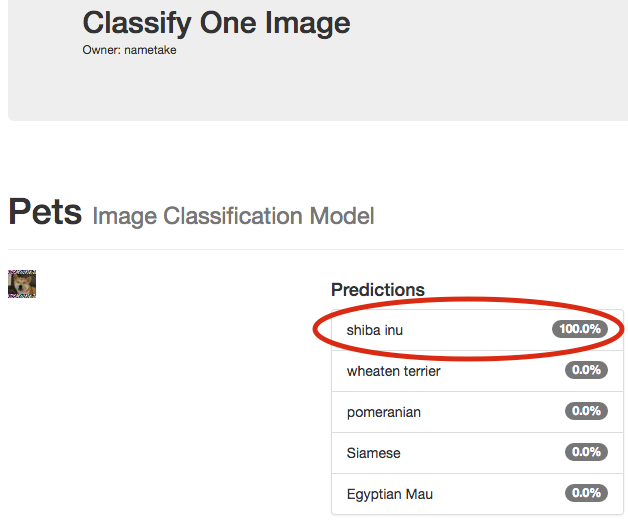Image resolution: width=628 pixels, height=522 pixels.
Task: Click the Pets model title
Action: [x=45, y=212]
